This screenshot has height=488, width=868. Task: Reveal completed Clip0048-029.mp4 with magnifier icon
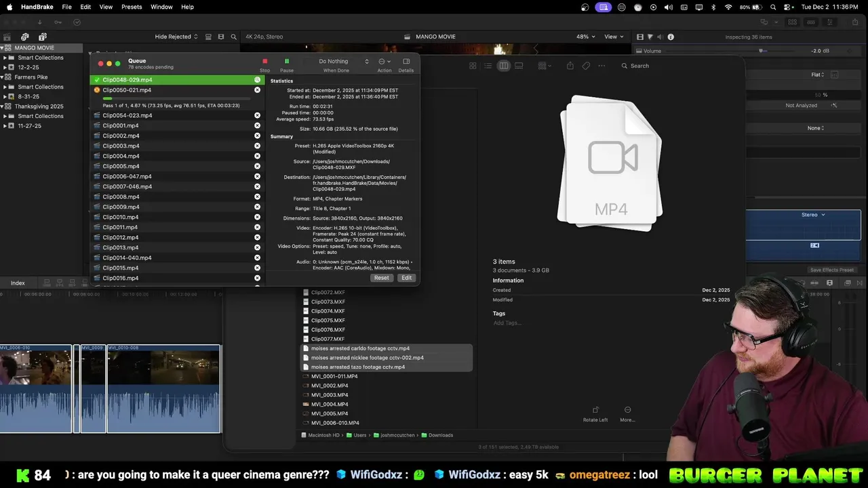click(x=257, y=80)
